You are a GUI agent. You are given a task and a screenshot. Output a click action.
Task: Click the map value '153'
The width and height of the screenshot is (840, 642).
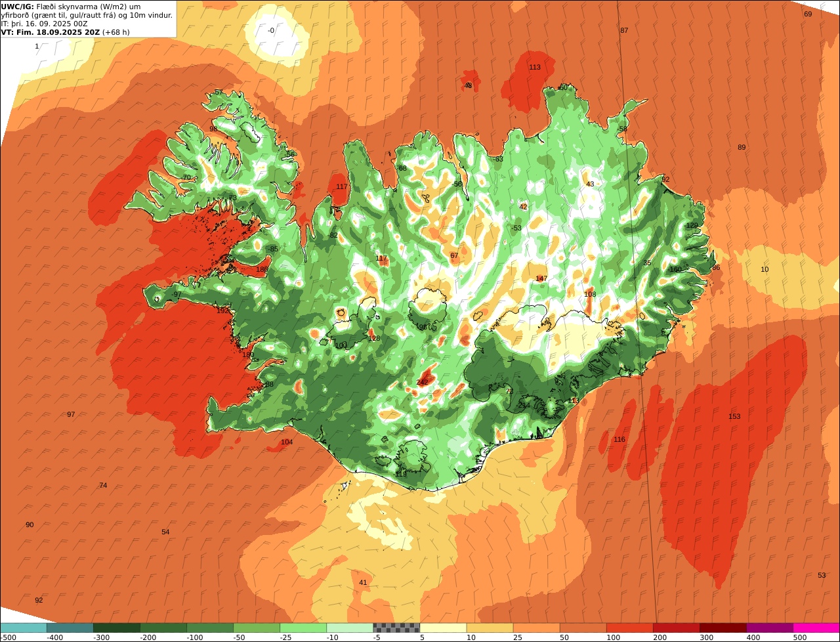click(x=734, y=416)
